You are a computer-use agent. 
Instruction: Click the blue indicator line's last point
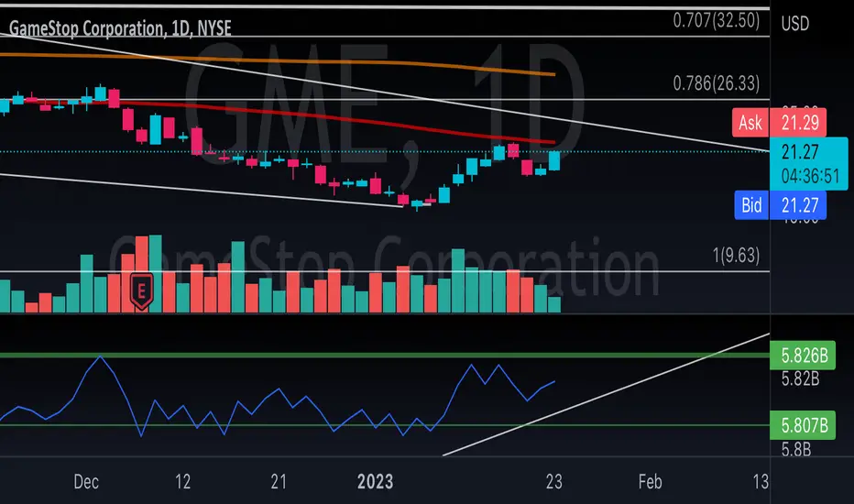click(x=553, y=381)
